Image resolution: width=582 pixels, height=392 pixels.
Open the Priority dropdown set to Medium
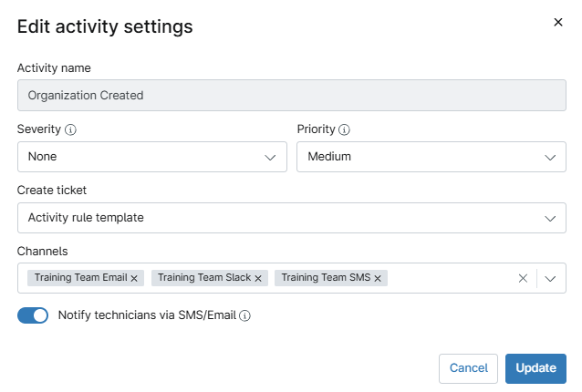pyautogui.click(x=431, y=157)
